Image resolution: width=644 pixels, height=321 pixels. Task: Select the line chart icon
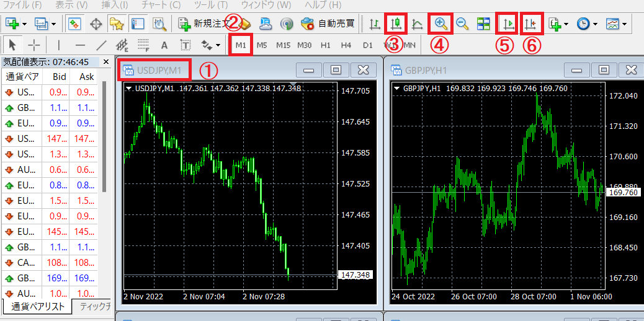pos(418,24)
